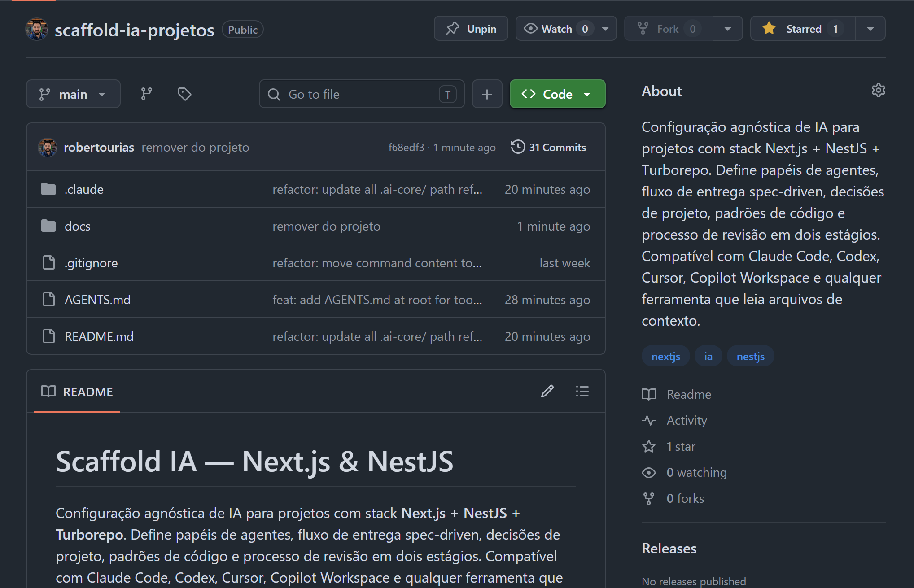Open the .claude folder
The width and height of the screenshot is (914, 588).
coord(84,189)
